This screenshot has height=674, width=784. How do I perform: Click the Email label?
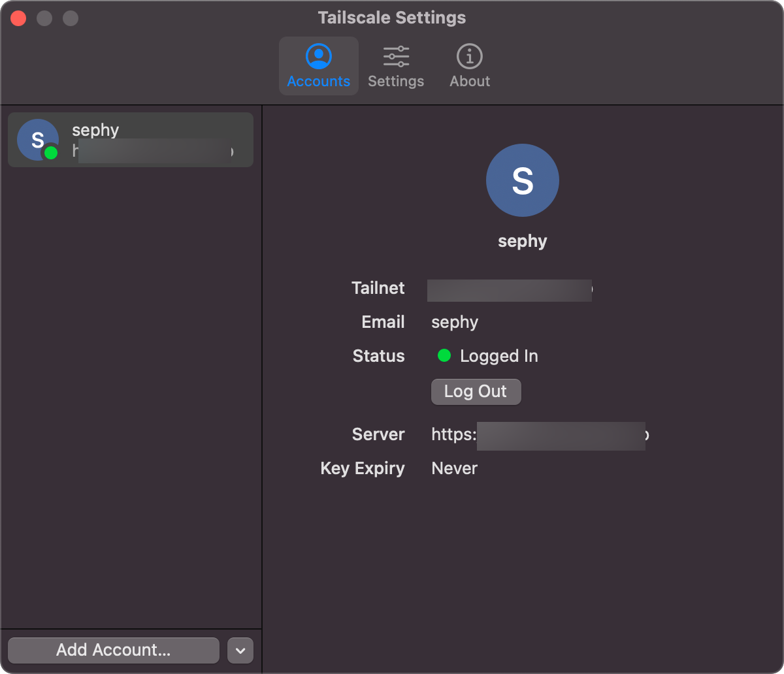(384, 322)
